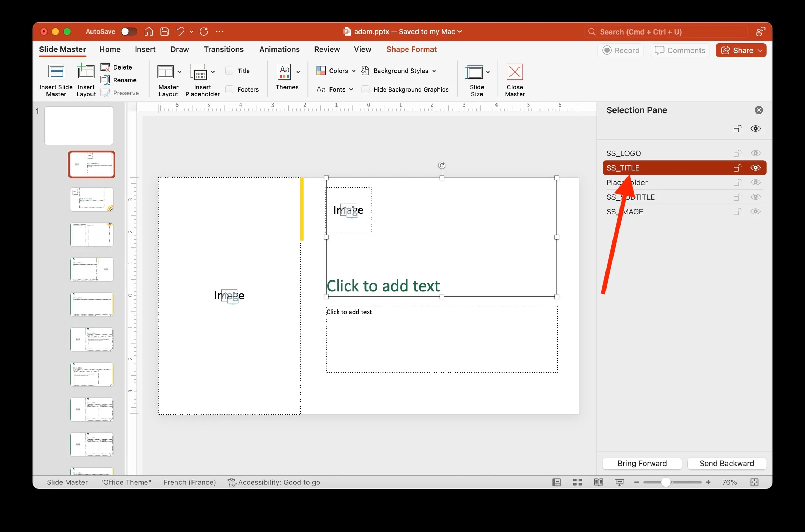Open the undo history dropdown arrow
This screenshot has width=805, height=532.
[x=191, y=31]
